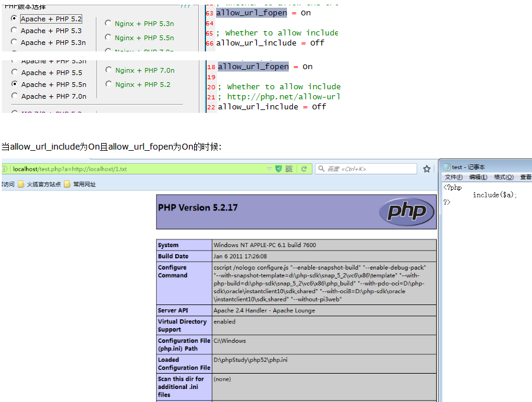Image resolution: width=532 pixels, height=402 pixels.
Task: Click the Notepad icon in test title bar
Action: pyautogui.click(x=447, y=167)
